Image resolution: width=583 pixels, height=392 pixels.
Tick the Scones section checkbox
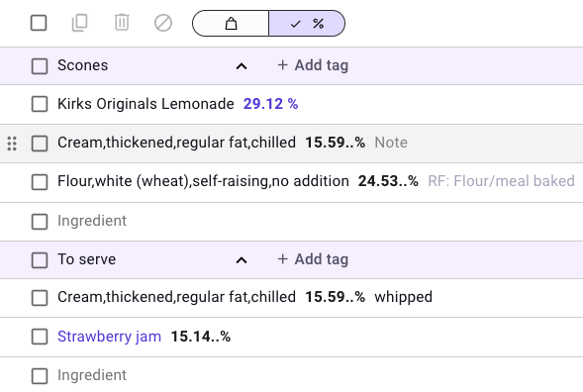tap(40, 66)
